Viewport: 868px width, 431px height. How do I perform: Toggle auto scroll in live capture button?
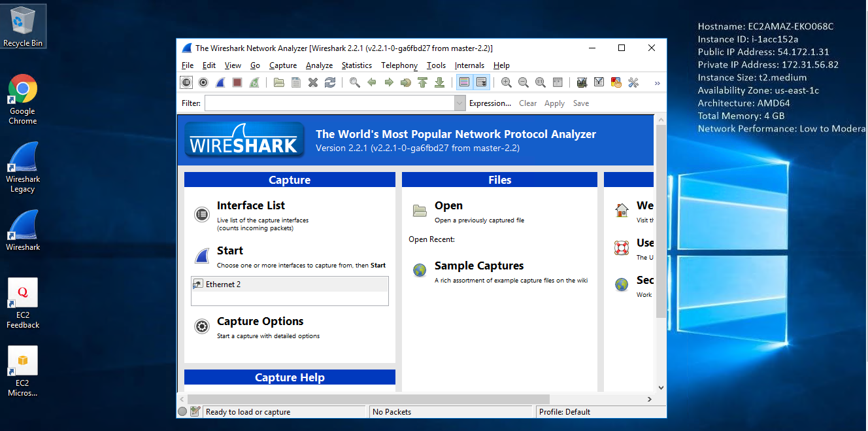click(481, 82)
